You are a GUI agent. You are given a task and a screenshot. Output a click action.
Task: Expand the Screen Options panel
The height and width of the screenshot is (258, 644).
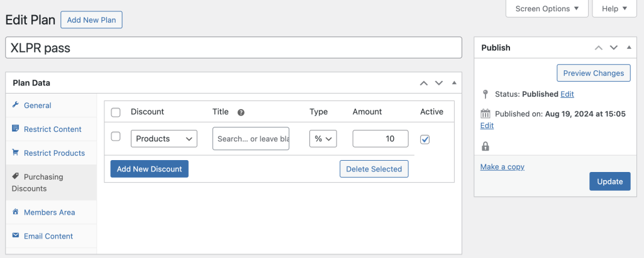point(547,9)
